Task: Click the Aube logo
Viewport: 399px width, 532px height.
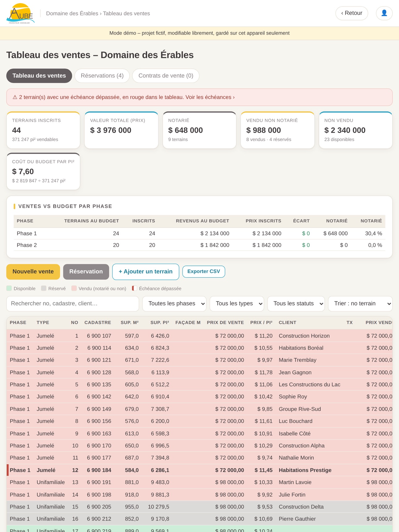Action: 20,13
